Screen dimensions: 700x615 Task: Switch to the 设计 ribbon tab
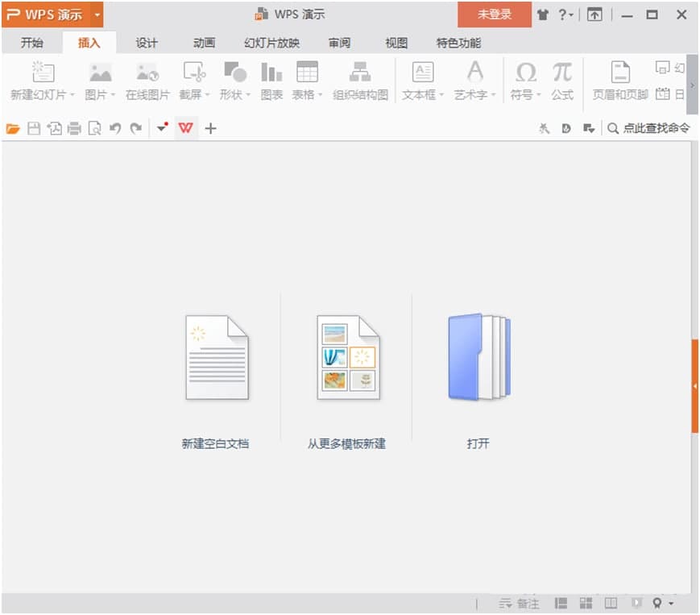[147, 43]
